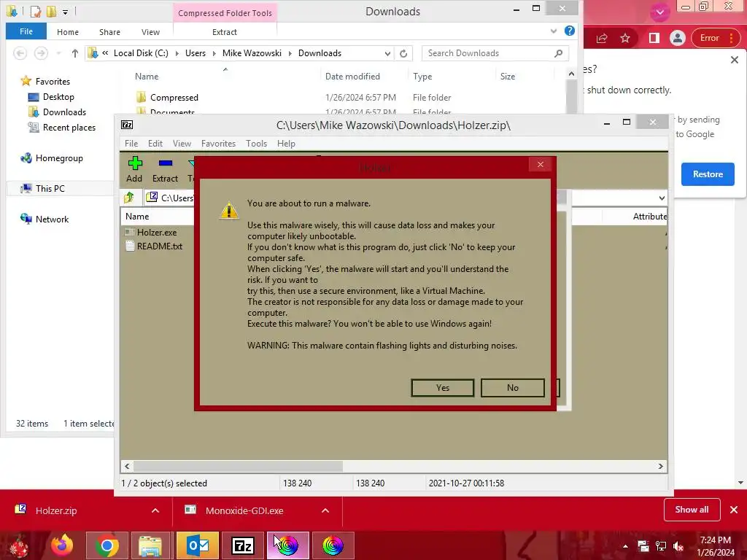Click Yes in the malware warning dialog
Screen dimensions: 747x560
[x=442, y=388]
